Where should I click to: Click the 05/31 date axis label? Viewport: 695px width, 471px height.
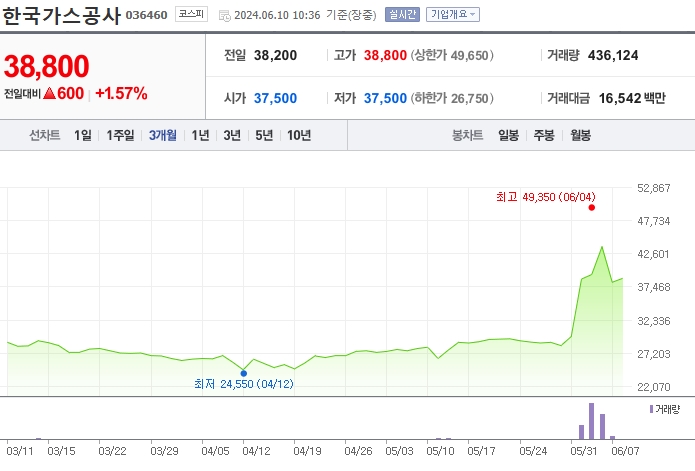click(584, 451)
